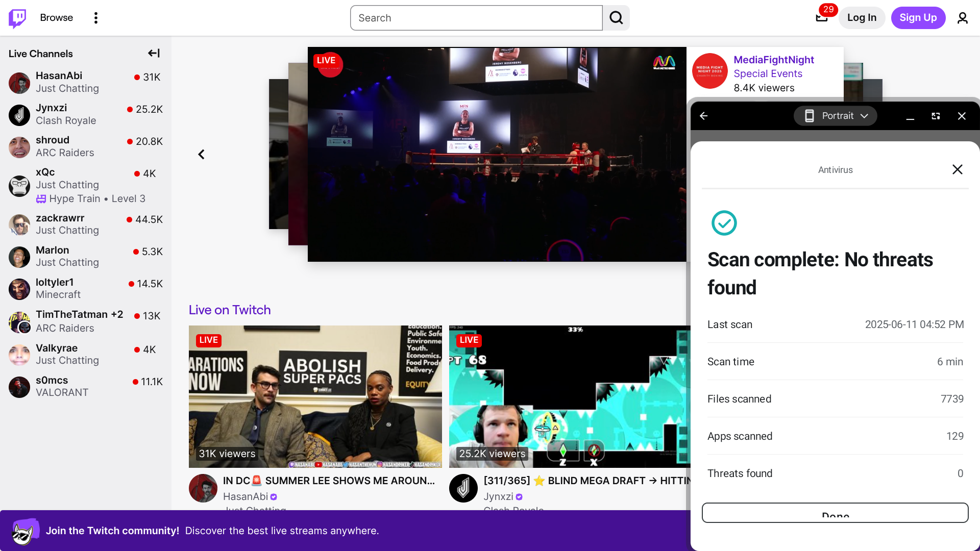Open the user profile icon
This screenshot has width=980, height=551.
coord(963,18)
